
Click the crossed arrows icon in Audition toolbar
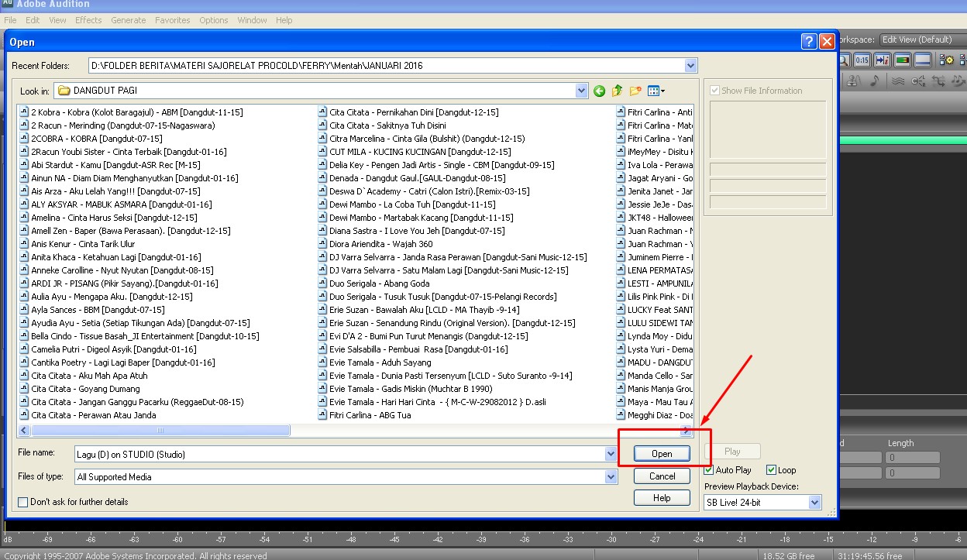[x=938, y=81]
